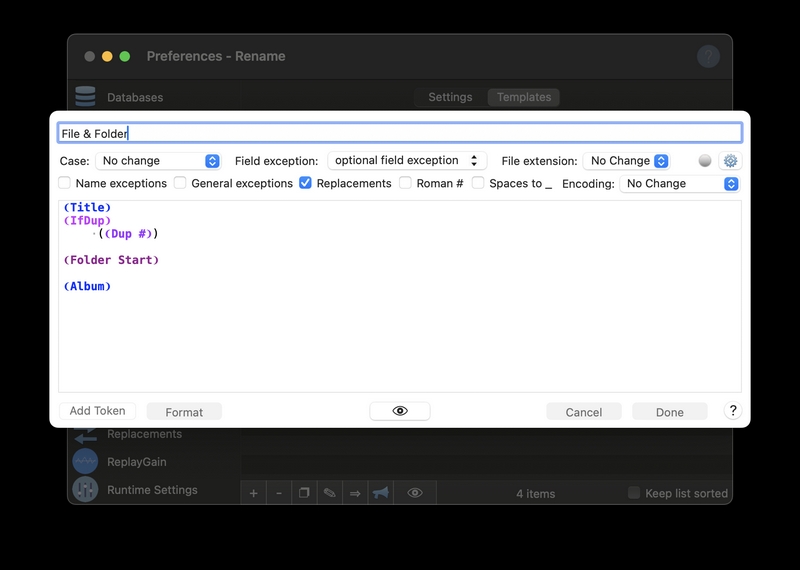
Task: Click the eye preview icon in bottom toolbar
Action: point(415,493)
